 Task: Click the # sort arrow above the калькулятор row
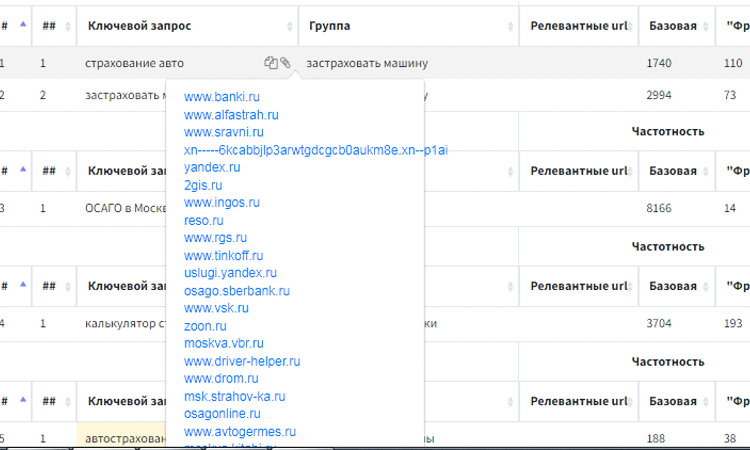[23, 284]
